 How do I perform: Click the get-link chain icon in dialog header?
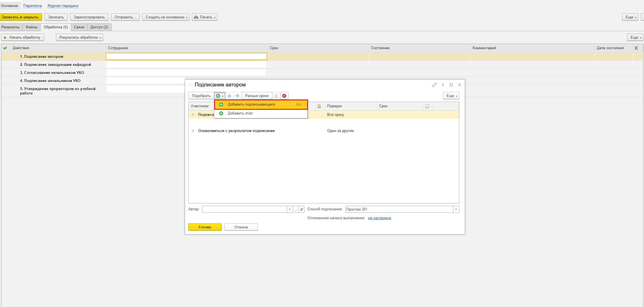click(x=434, y=85)
